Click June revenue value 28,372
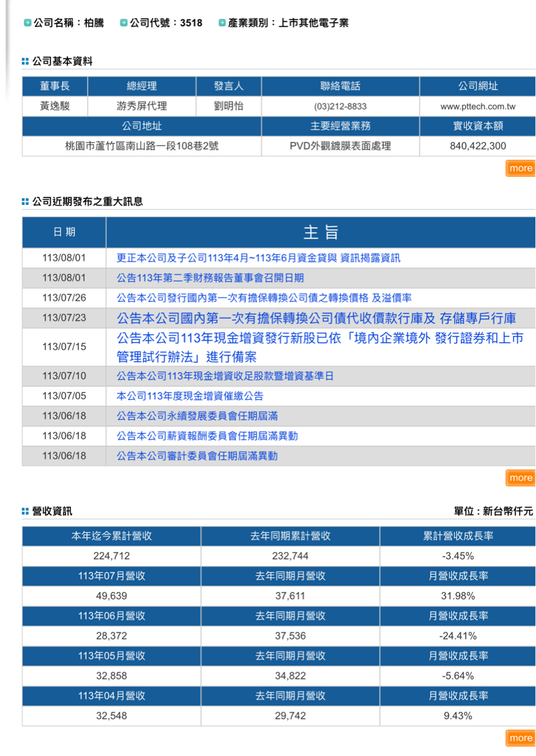This screenshot has width=536, height=756. coord(112,636)
